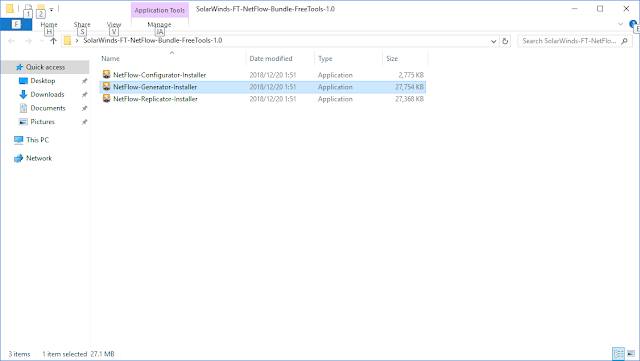Click the Downloads arrow icon in sidebar
640x361 pixels.
point(23,94)
